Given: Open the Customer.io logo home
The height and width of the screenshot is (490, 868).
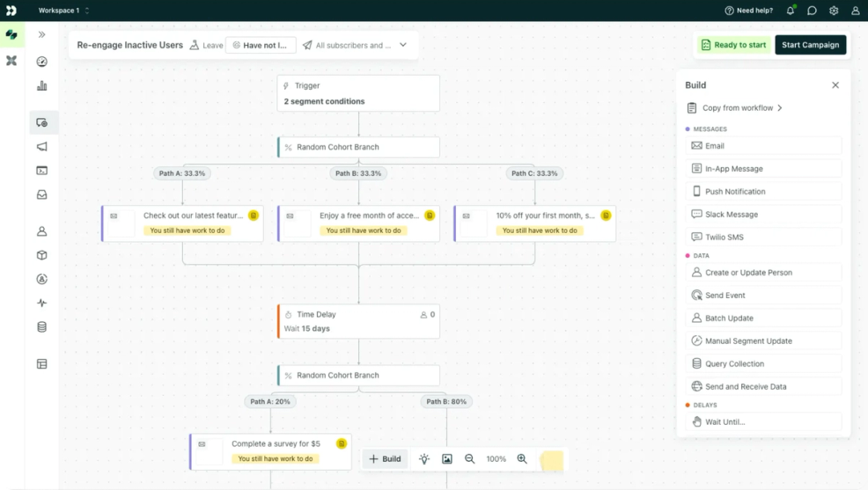Looking at the screenshot, I should click(x=11, y=11).
